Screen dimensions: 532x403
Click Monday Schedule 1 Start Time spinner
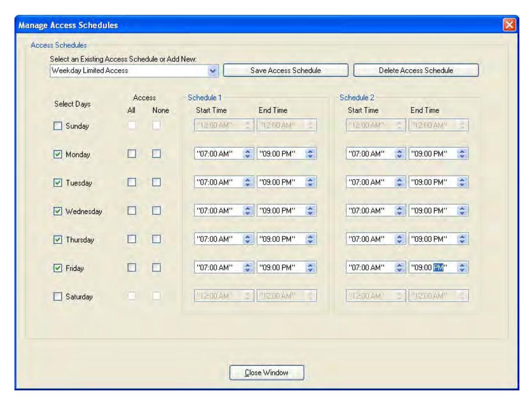(247, 154)
